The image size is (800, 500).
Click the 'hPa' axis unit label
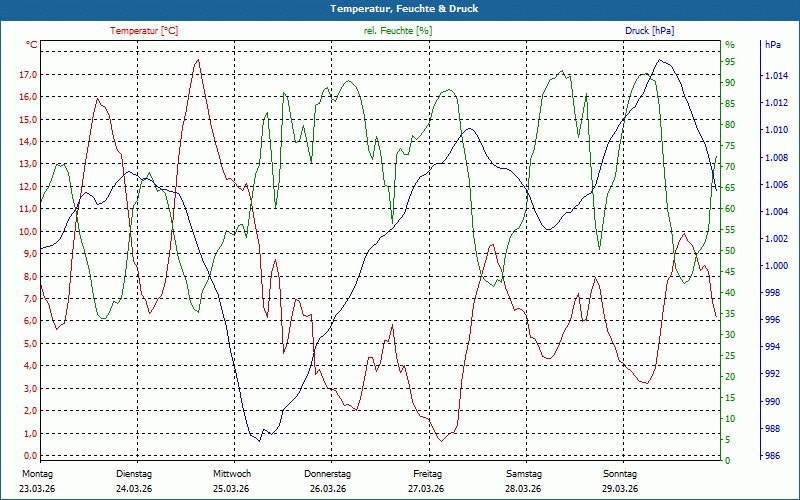click(x=773, y=45)
